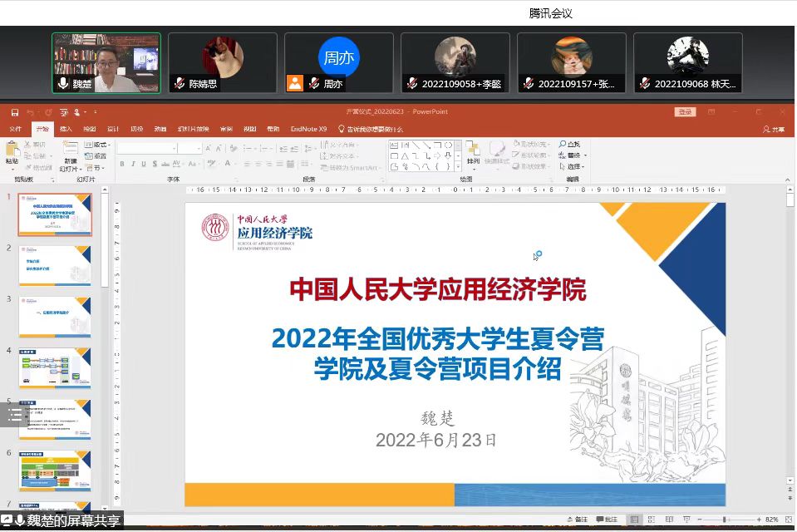Image resolution: width=797 pixels, height=532 pixels.
Task: Toggle Bold formatting
Action: (x=122, y=165)
